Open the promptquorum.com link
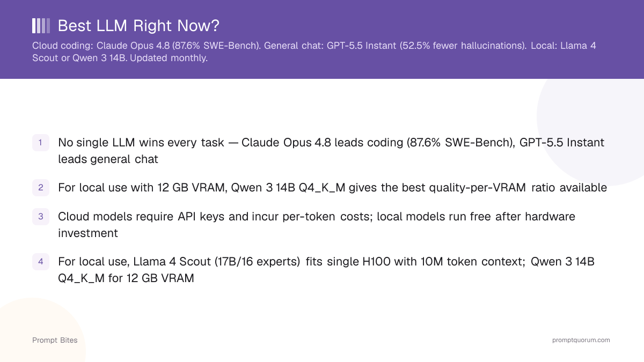 click(x=581, y=340)
